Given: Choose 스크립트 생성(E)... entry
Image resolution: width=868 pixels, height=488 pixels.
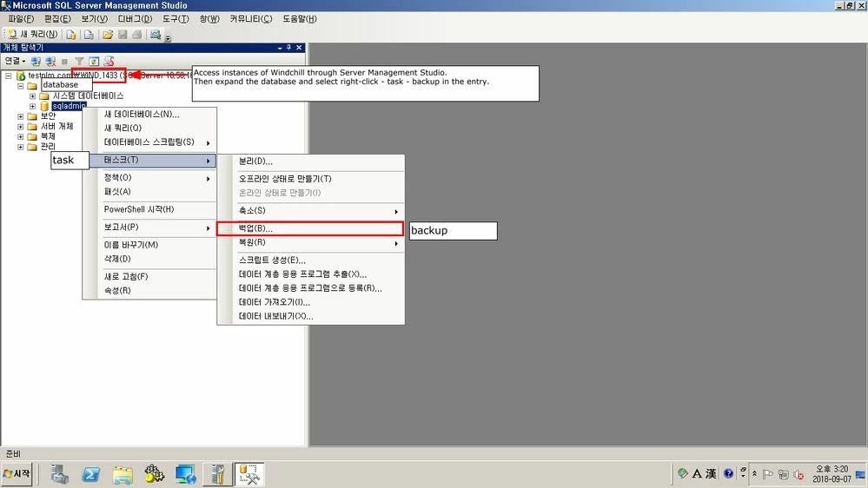Looking at the screenshot, I should [x=310, y=260].
